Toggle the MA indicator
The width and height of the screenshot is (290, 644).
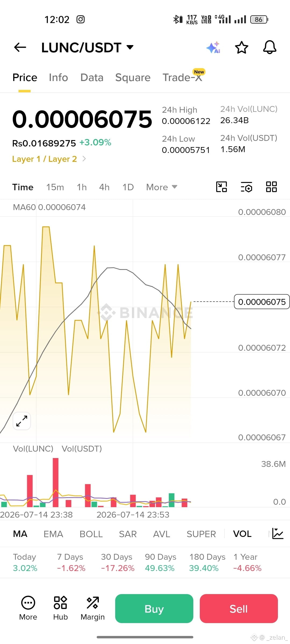coord(20,534)
